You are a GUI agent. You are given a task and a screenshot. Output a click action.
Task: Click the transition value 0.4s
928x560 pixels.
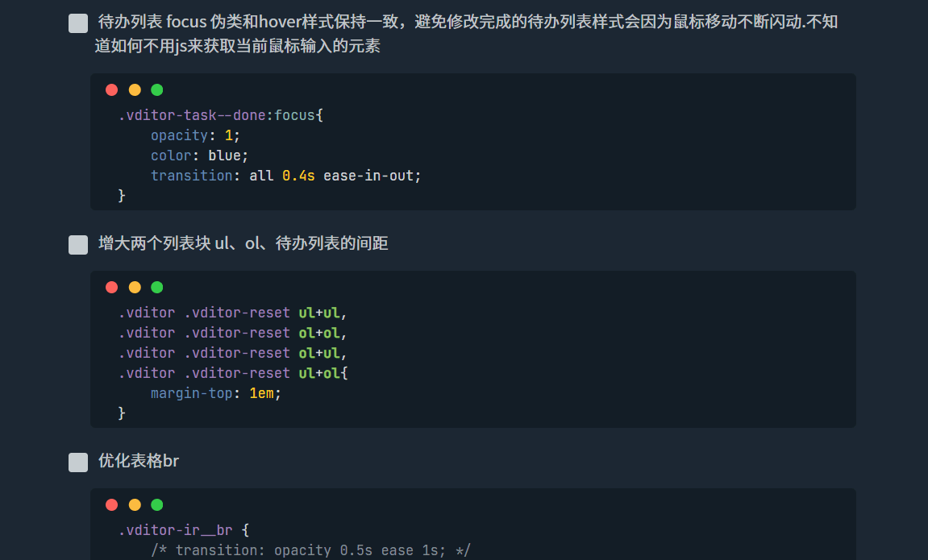[x=298, y=175]
